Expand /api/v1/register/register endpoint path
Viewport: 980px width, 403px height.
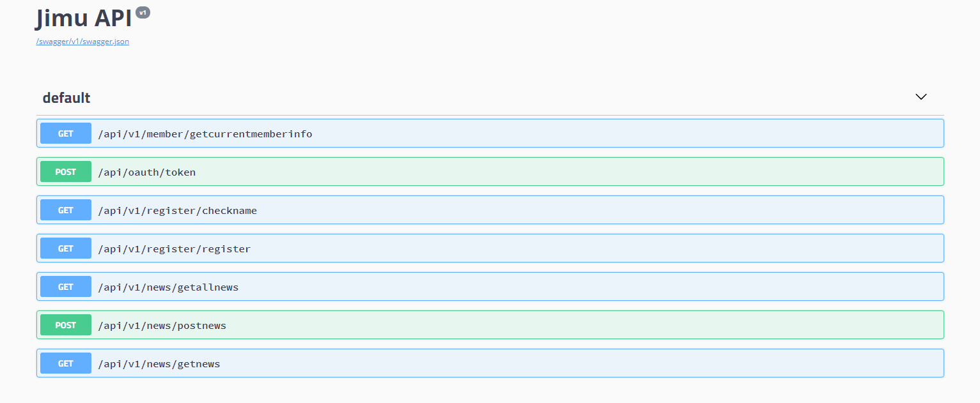pos(175,249)
